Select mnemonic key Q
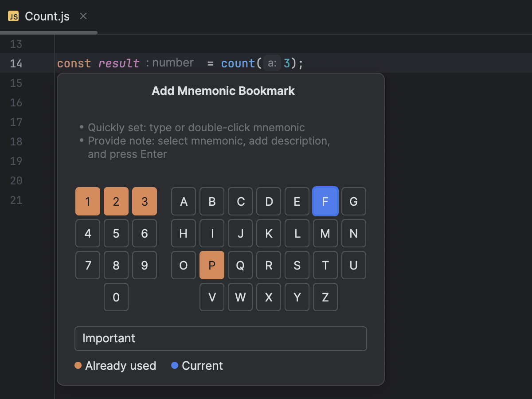 240,265
